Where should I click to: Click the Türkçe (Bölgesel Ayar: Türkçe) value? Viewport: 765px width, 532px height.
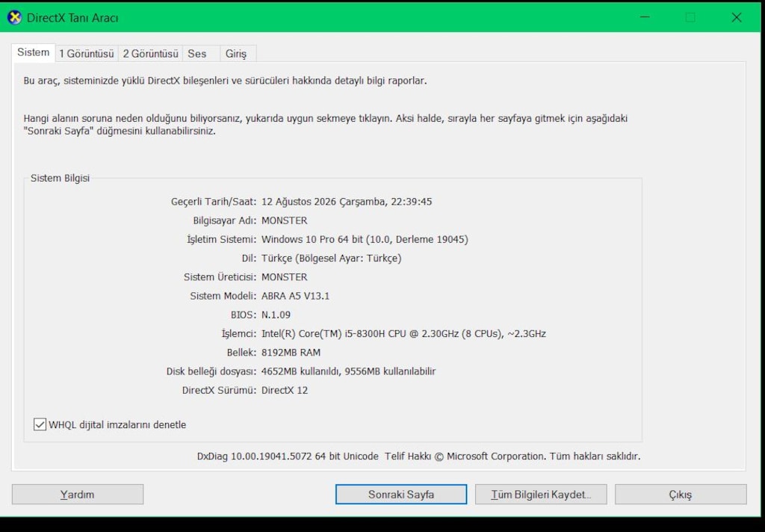click(x=331, y=259)
